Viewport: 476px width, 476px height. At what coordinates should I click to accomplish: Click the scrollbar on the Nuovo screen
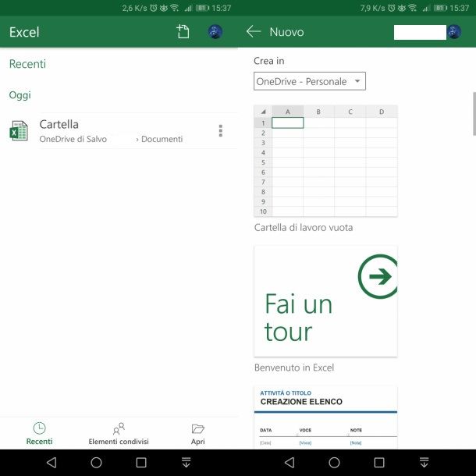click(x=474, y=113)
